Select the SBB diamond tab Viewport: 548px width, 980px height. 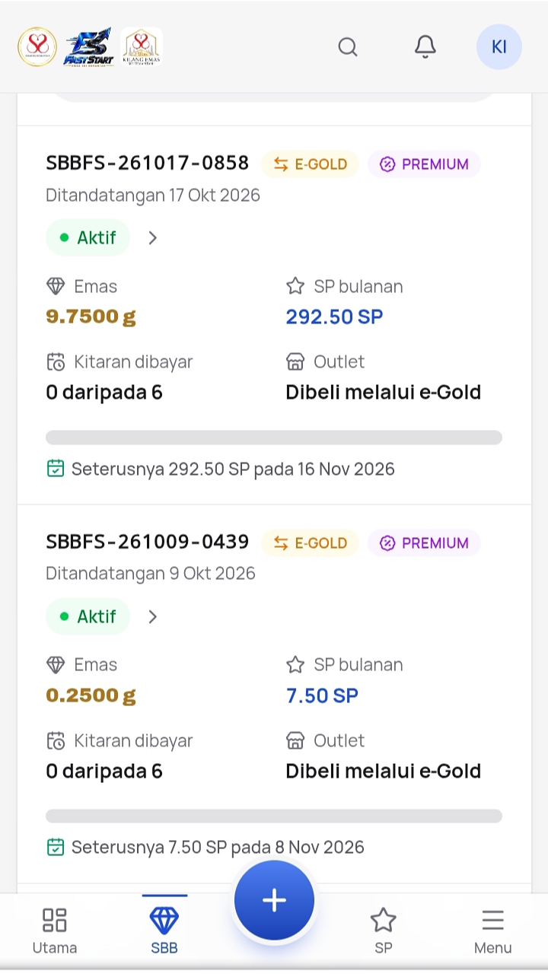pyautogui.click(x=164, y=931)
